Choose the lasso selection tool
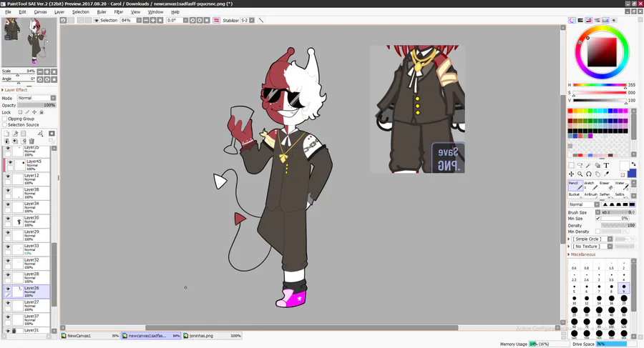The image size is (644, 348). click(x=580, y=165)
